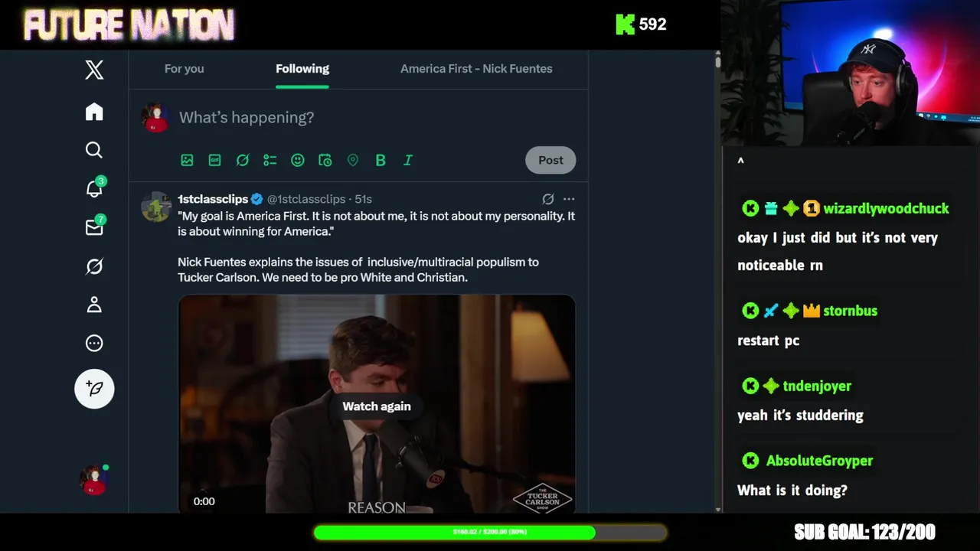Open the Notifications bell icon
This screenshot has width=980, height=551.
[94, 188]
